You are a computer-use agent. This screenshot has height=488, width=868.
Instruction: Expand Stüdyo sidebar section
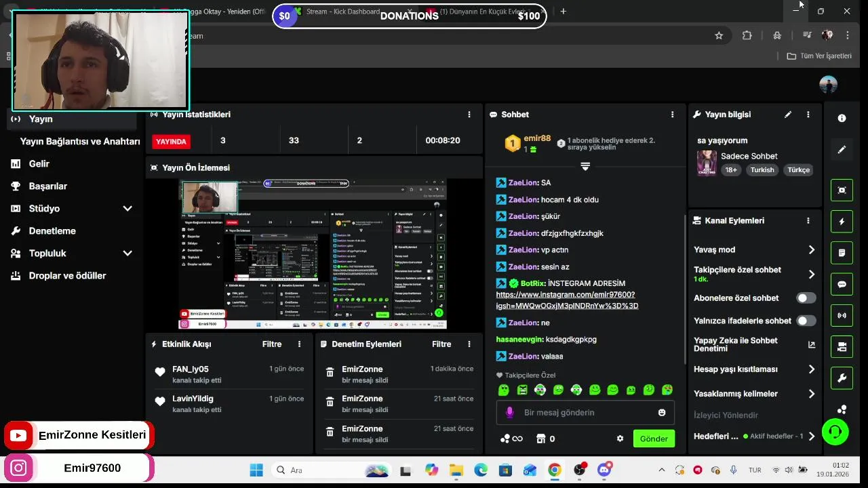coord(127,208)
